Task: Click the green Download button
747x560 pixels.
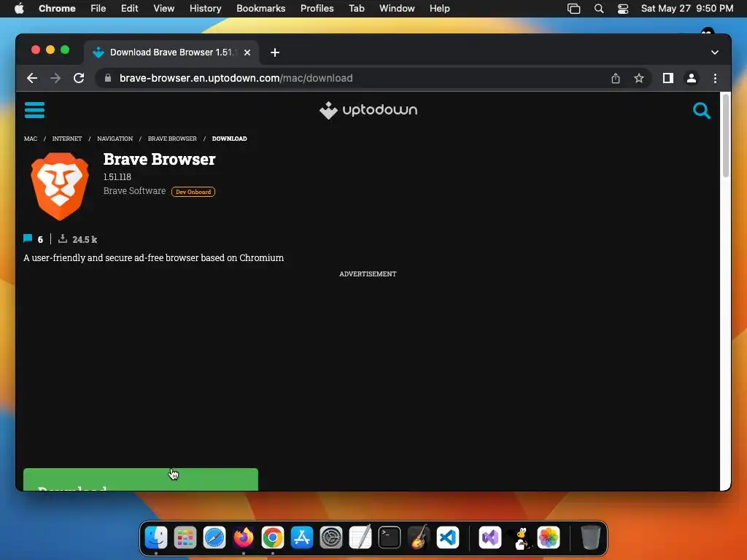Action: pyautogui.click(x=141, y=479)
